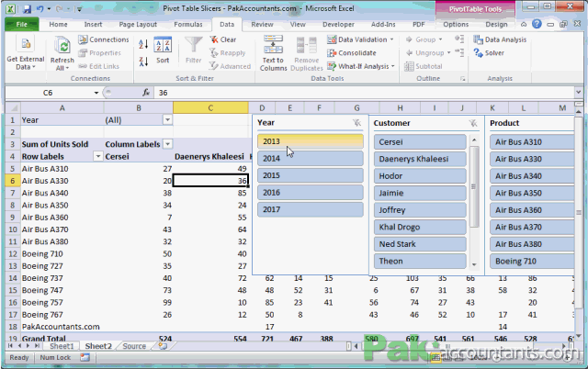Click the Undo icon
Viewport: 588px width, 369px height.
pyautogui.click(x=40, y=8)
